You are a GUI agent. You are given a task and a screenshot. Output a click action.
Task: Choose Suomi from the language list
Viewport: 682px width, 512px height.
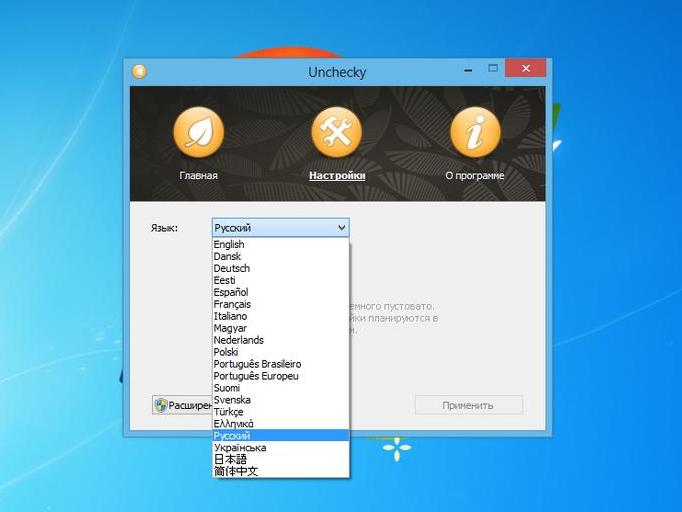(x=281, y=388)
